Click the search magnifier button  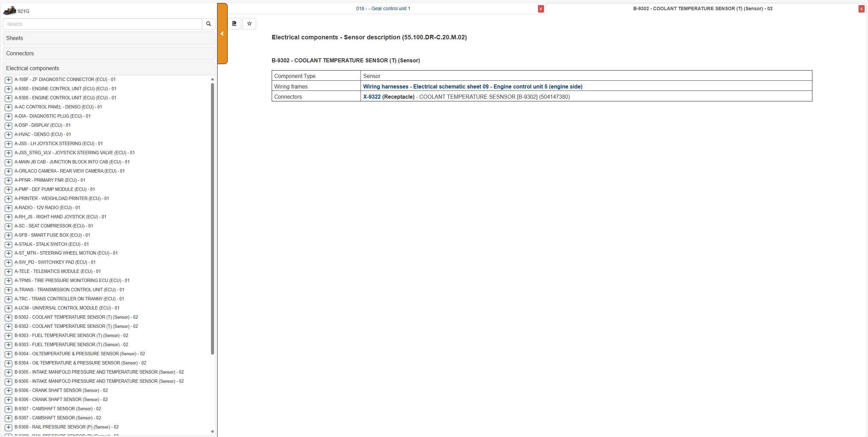[209, 24]
